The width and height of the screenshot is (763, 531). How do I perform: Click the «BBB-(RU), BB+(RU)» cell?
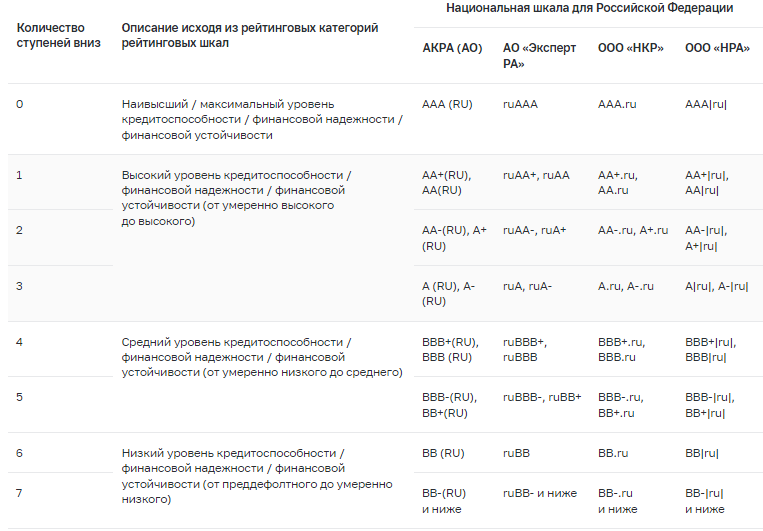(450, 405)
